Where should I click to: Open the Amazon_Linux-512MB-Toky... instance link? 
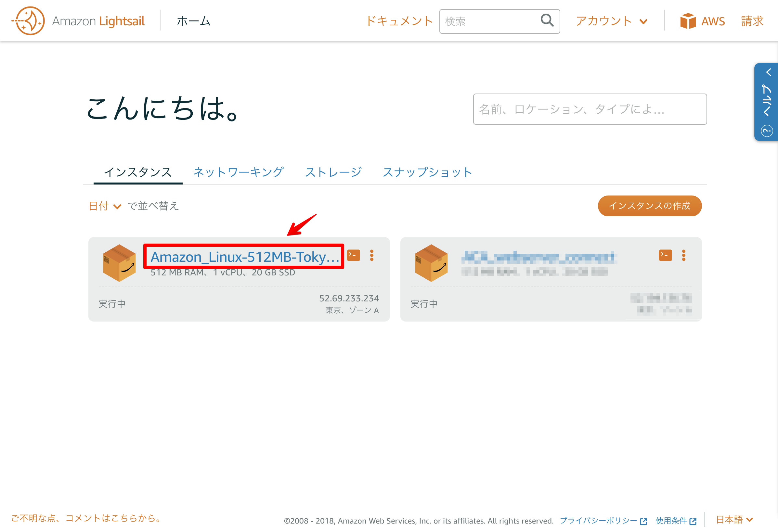pyautogui.click(x=244, y=257)
